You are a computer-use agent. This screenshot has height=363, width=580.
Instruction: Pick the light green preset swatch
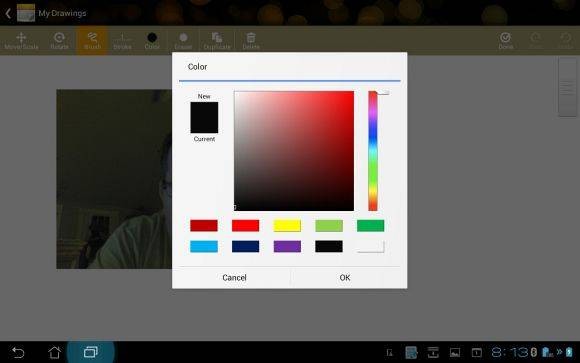(329, 225)
